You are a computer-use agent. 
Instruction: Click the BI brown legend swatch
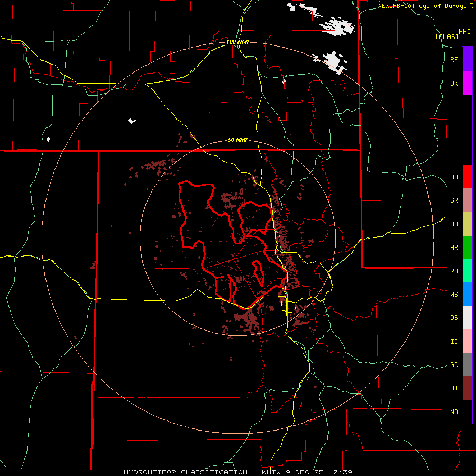pyautogui.click(x=467, y=388)
